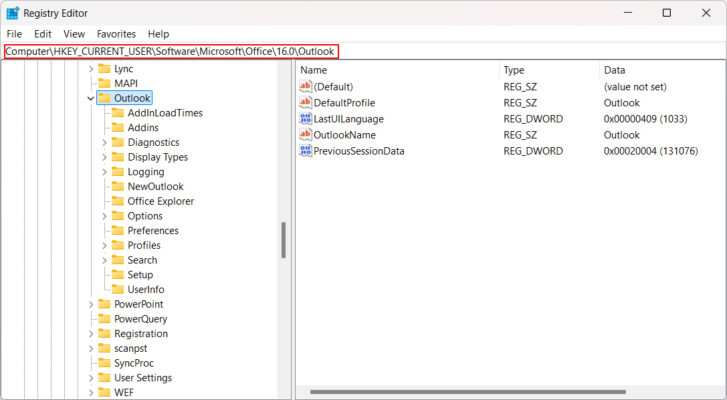
Task: Click the folder icon for the scanpst key
Action: (103, 348)
